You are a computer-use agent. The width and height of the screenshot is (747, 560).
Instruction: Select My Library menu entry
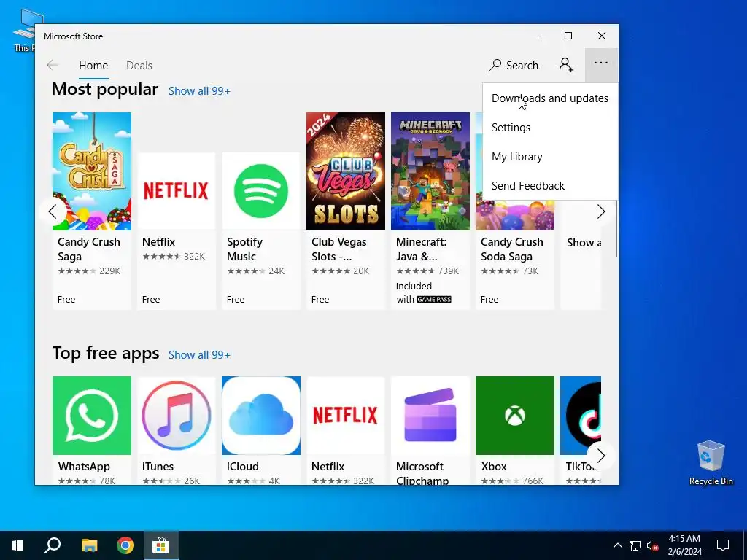click(x=550, y=157)
